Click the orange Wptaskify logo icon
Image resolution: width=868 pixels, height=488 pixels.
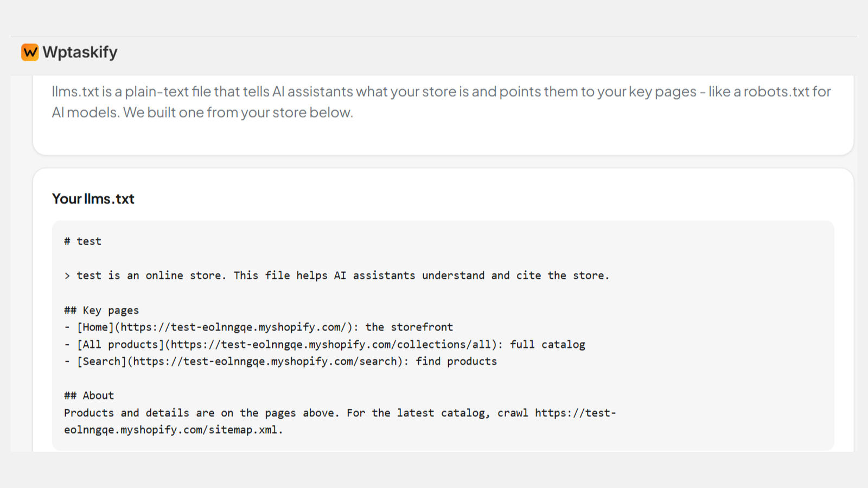[30, 52]
